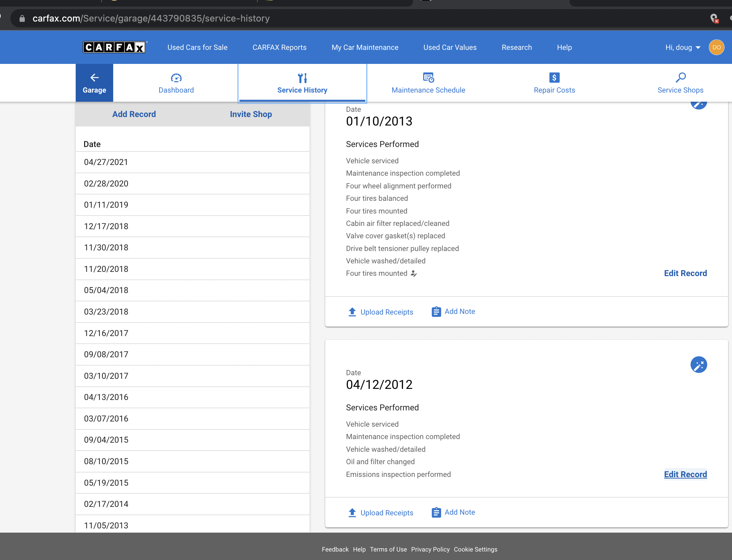Click Add Record button
Viewport: 732px width, 560px height.
(x=134, y=114)
